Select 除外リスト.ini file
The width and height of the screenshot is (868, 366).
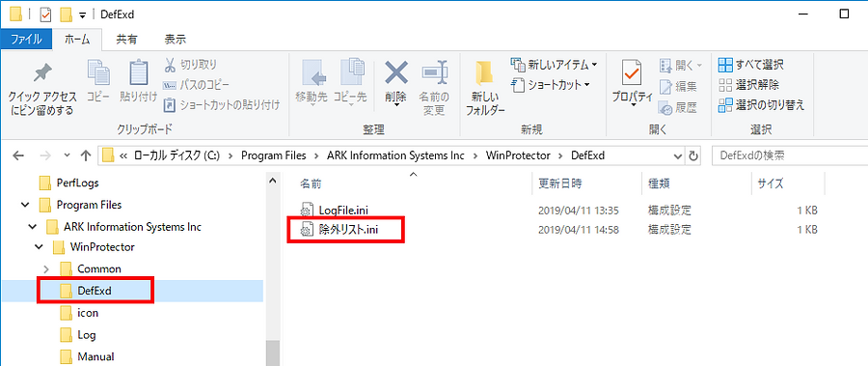pos(339,229)
